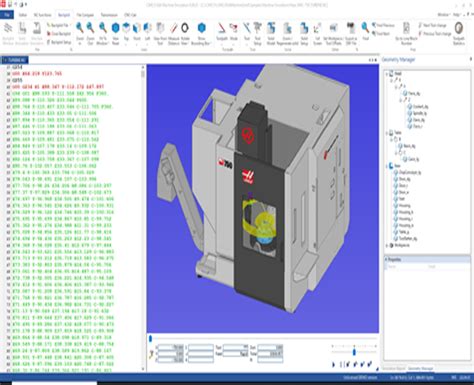This screenshot has width=474, height=385.
Task: Choose Fit to Window zoom
Action: tap(103, 33)
